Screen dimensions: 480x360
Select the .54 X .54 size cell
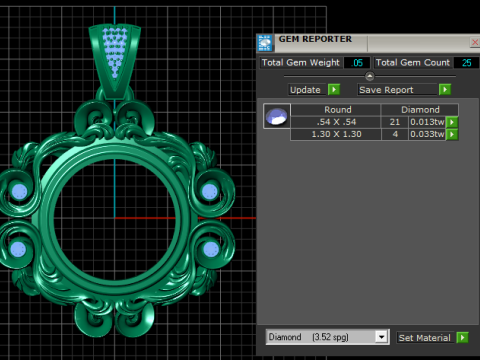click(336, 122)
